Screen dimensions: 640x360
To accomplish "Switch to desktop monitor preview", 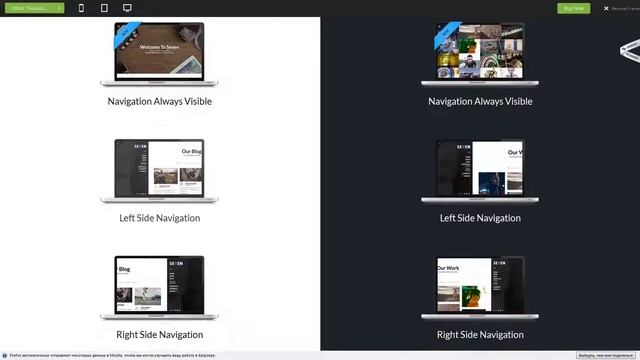I will [x=127, y=8].
